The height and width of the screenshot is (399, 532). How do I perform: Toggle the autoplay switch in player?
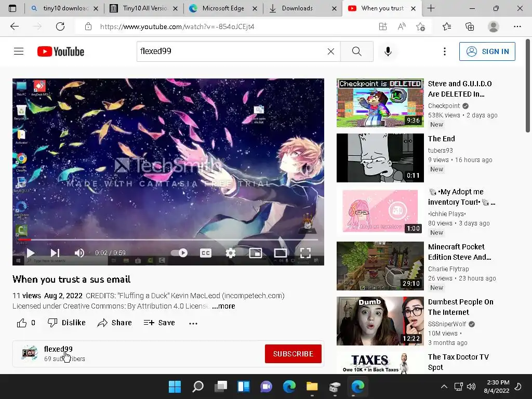[179, 253]
